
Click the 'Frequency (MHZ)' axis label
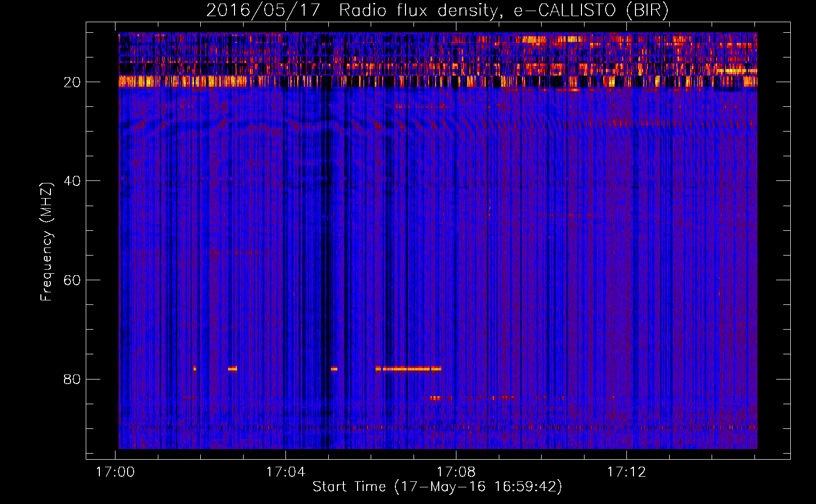[46, 241]
